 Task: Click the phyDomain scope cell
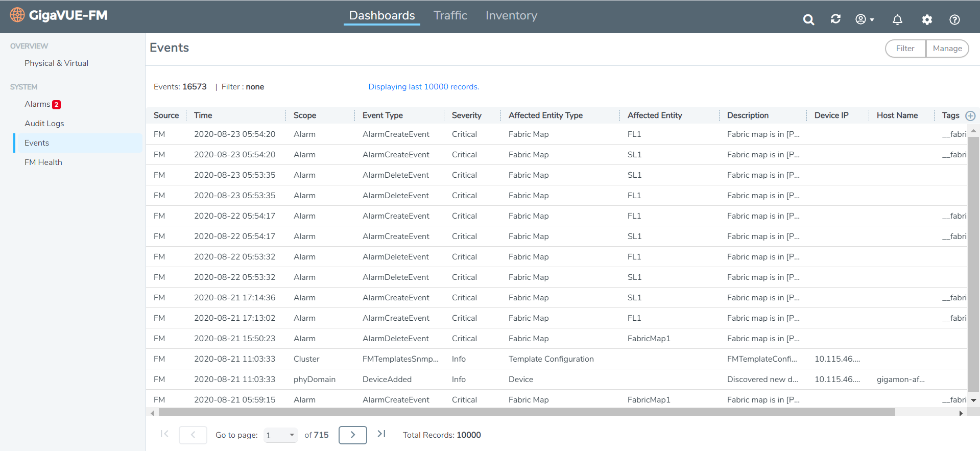[314, 379]
